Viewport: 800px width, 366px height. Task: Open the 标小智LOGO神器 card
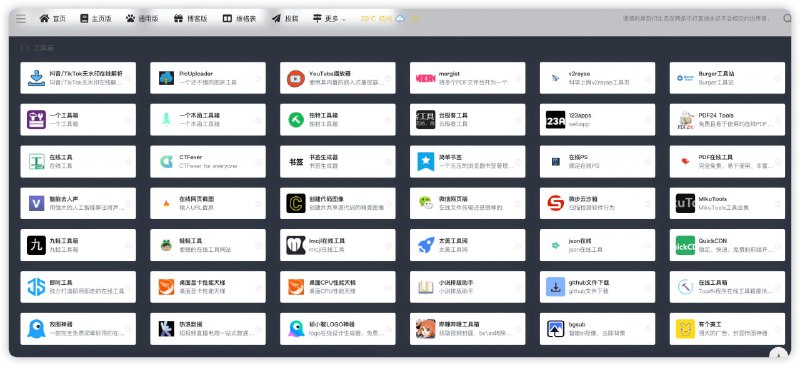(338, 329)
